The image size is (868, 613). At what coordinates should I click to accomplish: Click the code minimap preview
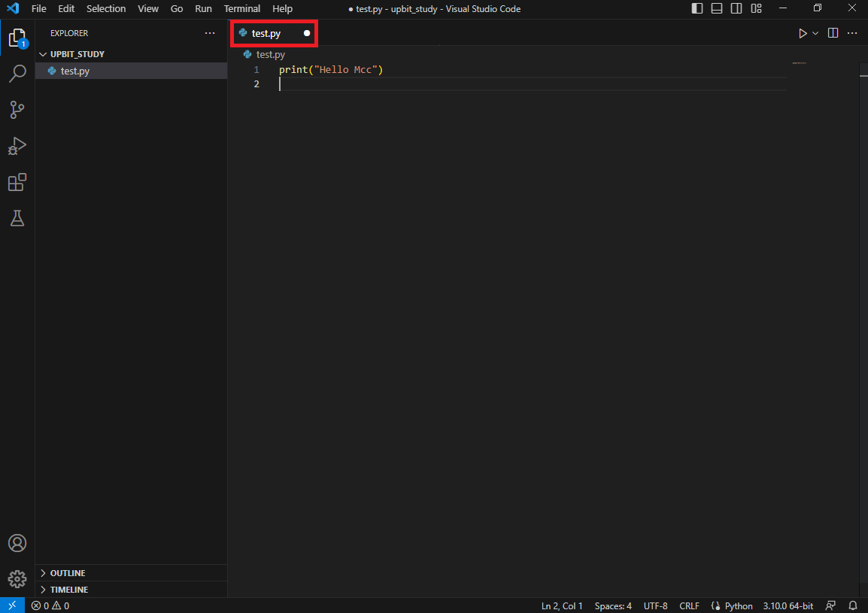(x=800, y=63)
